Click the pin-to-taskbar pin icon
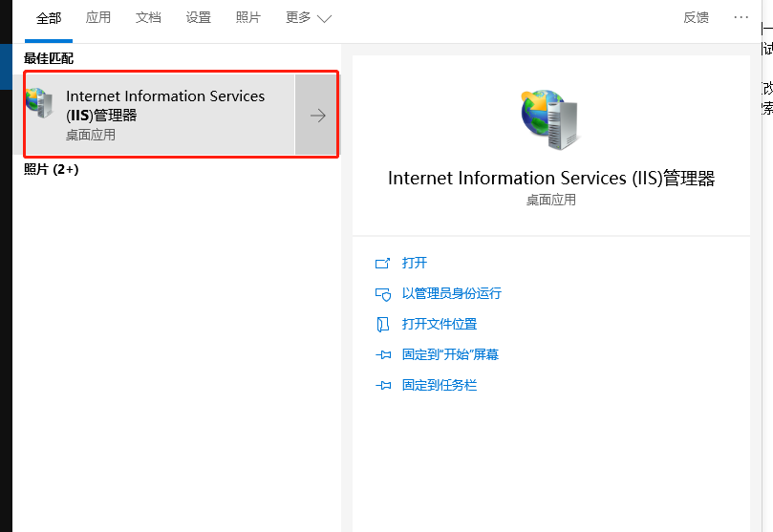Viewport: 773px width, 532px height. pos(383,385)
